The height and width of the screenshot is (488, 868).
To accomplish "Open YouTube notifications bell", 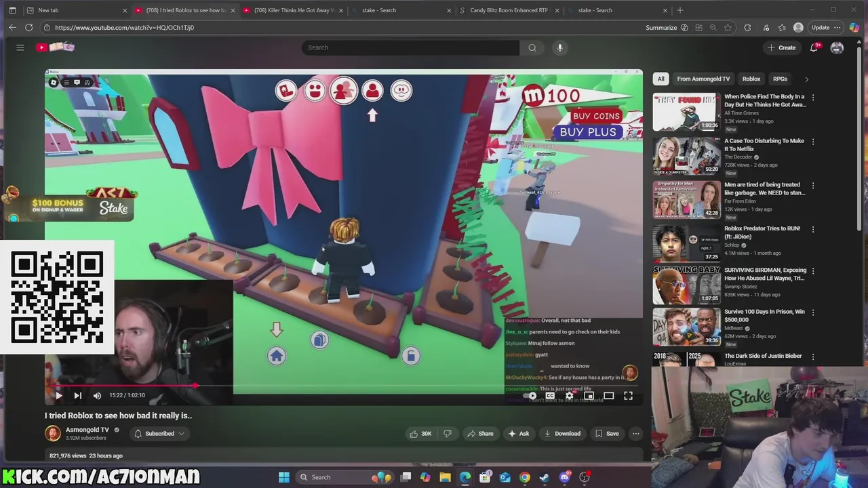I will click(x=813, y=47).
